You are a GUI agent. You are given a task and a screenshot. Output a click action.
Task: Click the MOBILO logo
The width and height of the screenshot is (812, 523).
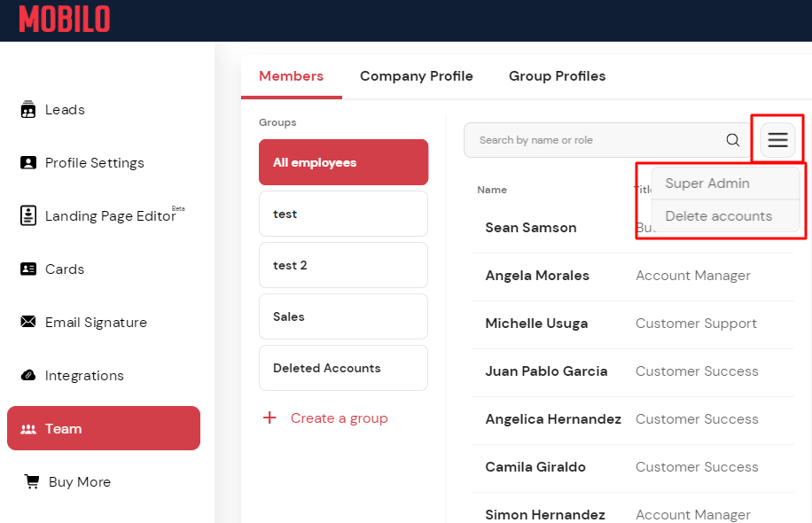pyautogui.click(x=65, y=20)
